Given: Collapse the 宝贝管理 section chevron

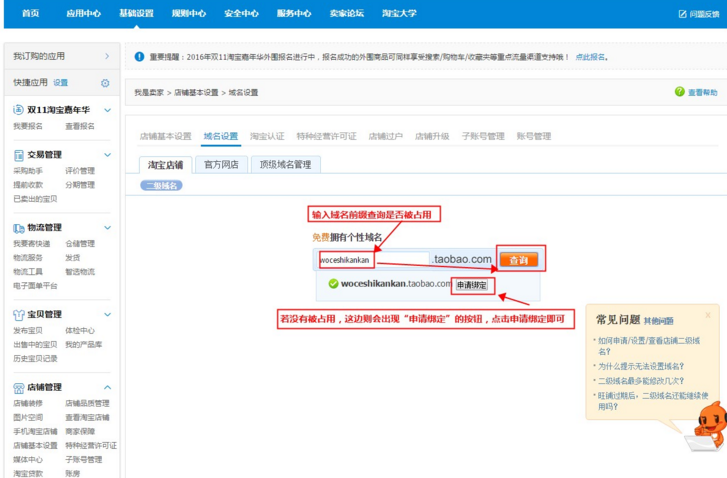Looking at the screenshot, I should click(108, 314).
